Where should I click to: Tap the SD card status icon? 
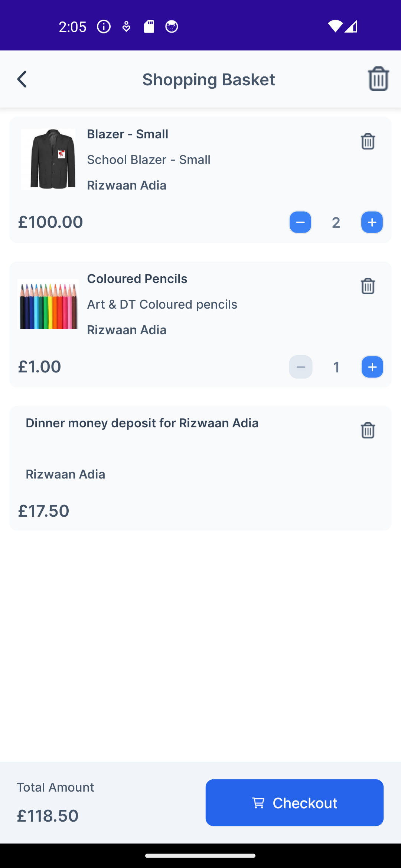pos(149,27)
